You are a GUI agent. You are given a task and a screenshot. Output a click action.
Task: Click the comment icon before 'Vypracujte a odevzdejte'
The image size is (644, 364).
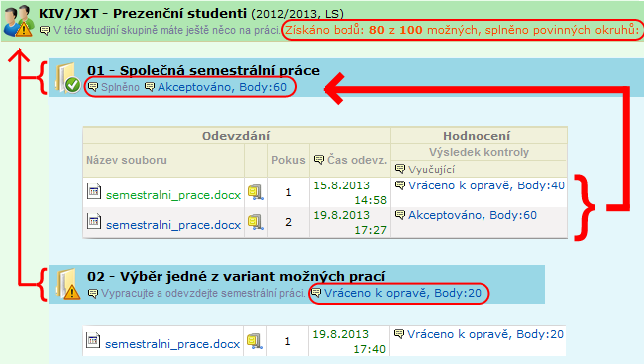93,293
